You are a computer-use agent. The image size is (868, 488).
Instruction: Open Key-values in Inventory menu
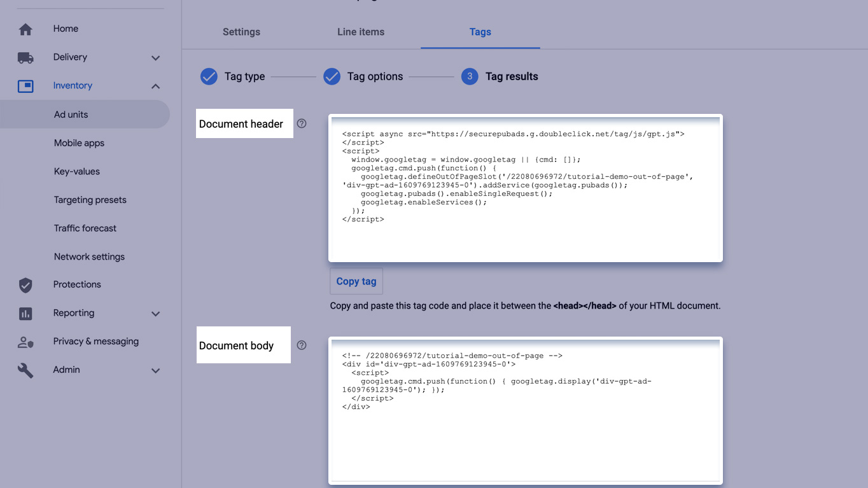(x=77, y=172)
